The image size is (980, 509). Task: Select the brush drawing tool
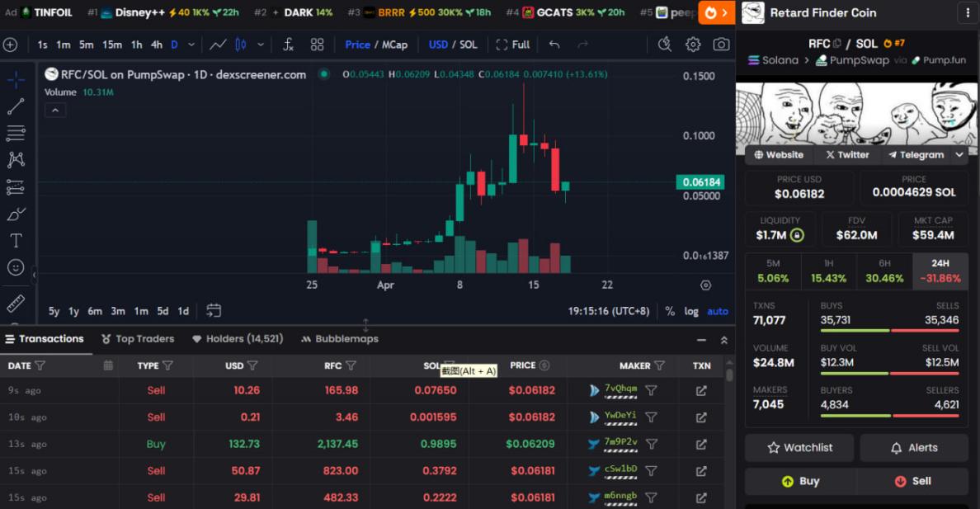click(x=17, y=214)
